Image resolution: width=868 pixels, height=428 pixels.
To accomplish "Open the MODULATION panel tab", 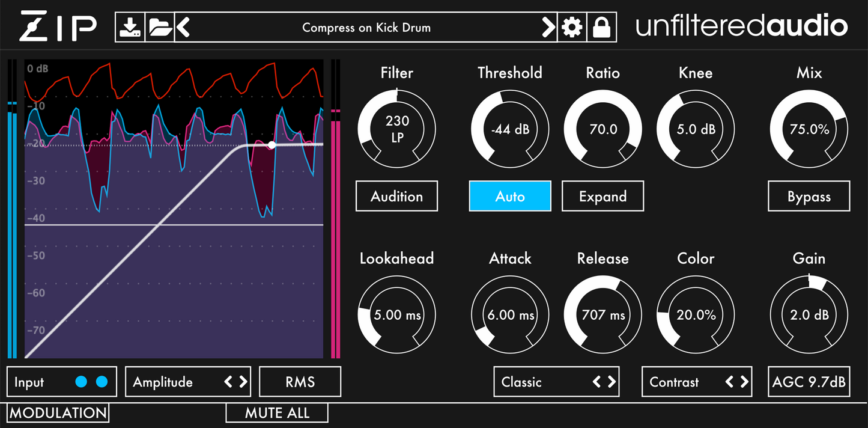I will (58, 413).
